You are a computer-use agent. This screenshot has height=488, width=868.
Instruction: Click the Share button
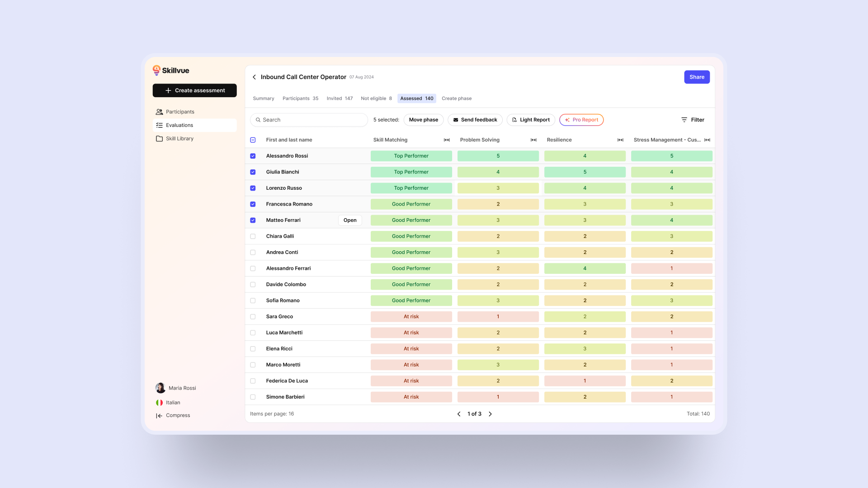point(696,77)
